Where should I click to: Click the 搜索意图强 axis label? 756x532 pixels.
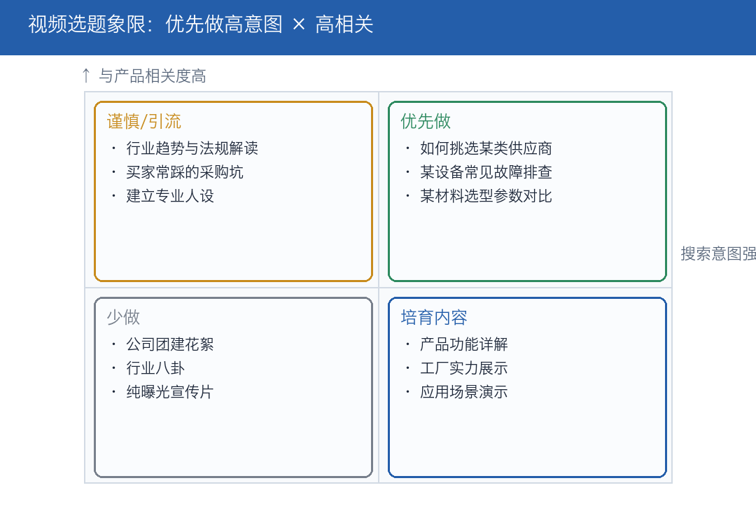coord(718,253)
